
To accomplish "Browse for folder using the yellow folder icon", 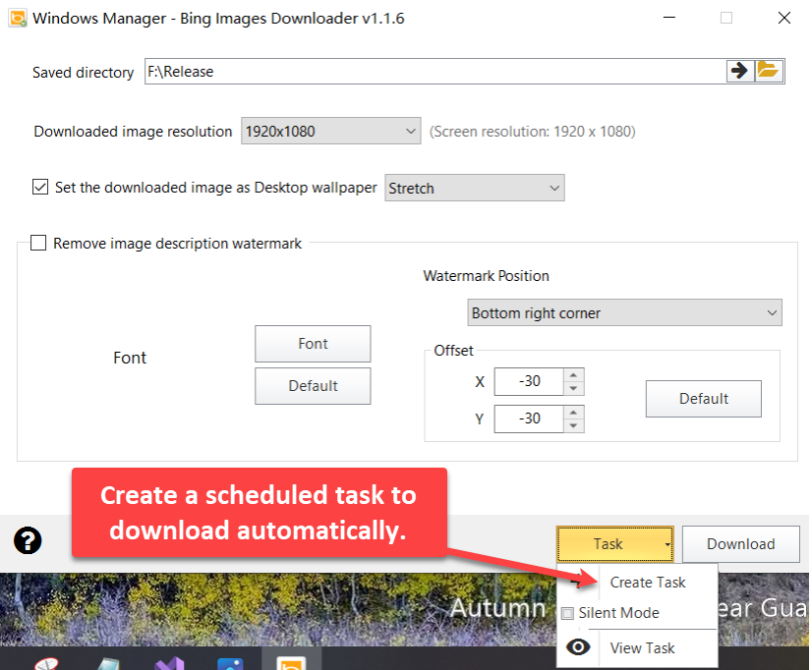I will [x=768, y=71].
